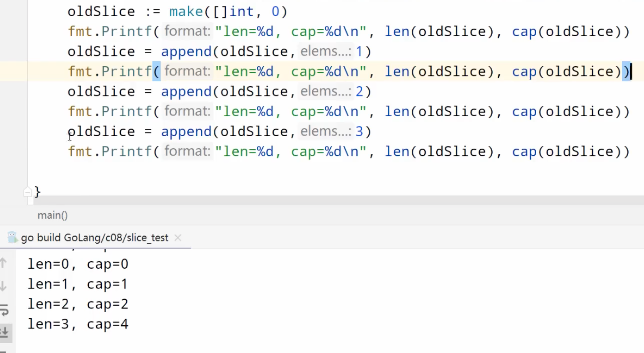644x353 pixels.
Task: Click the gopher icon on the run tab
Action: (x=12, y=238)
